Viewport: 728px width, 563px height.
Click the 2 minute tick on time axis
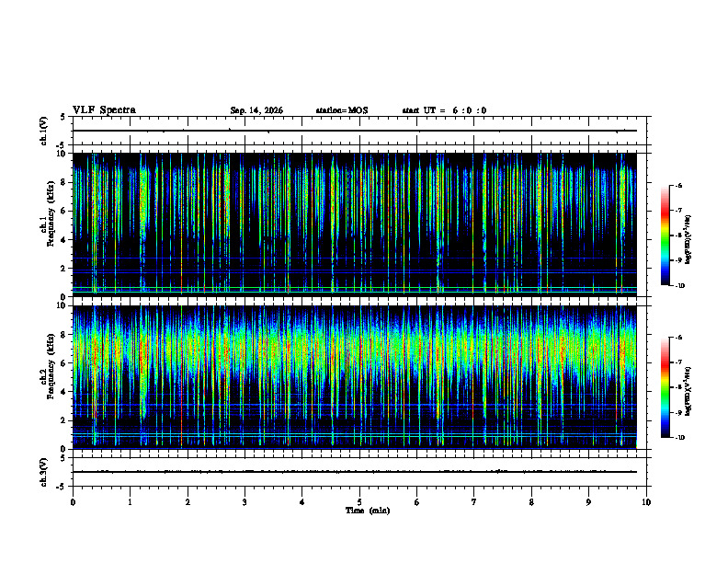coord(188,502)
